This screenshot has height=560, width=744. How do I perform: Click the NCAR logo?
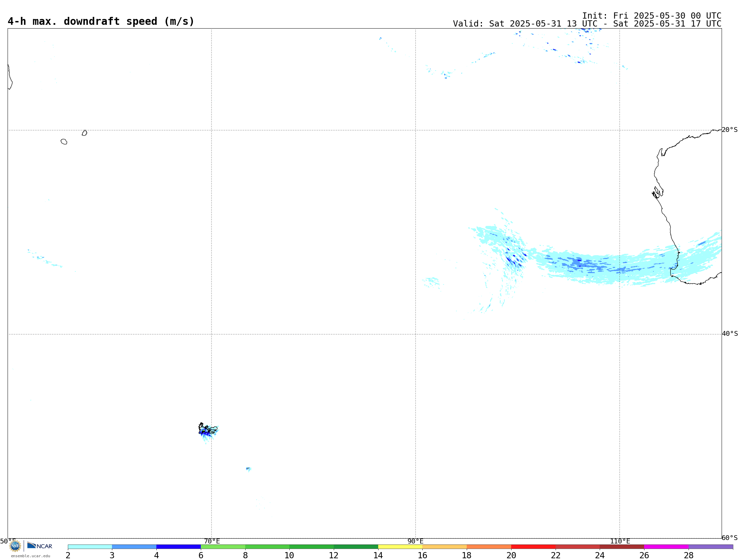click(x=40, y=546)
